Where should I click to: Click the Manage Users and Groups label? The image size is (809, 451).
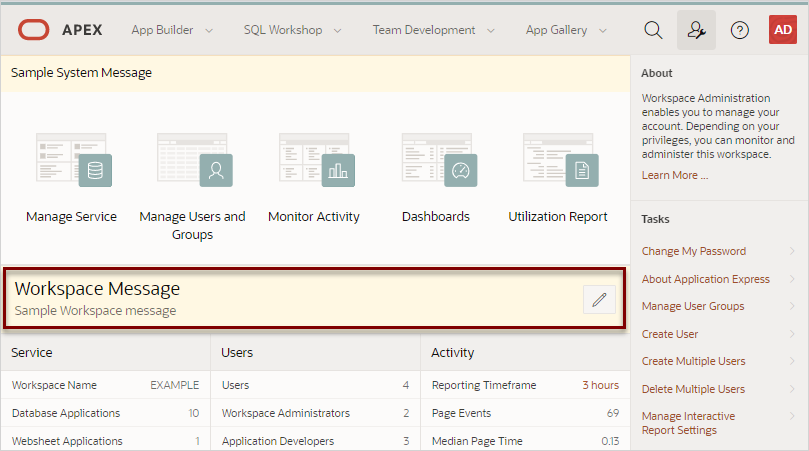tap(192, 226)
